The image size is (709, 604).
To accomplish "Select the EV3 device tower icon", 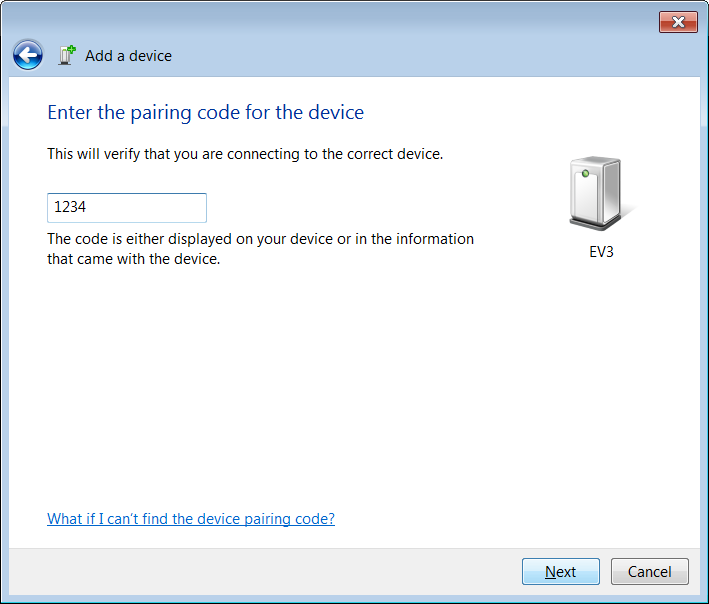I will [595, 193].
